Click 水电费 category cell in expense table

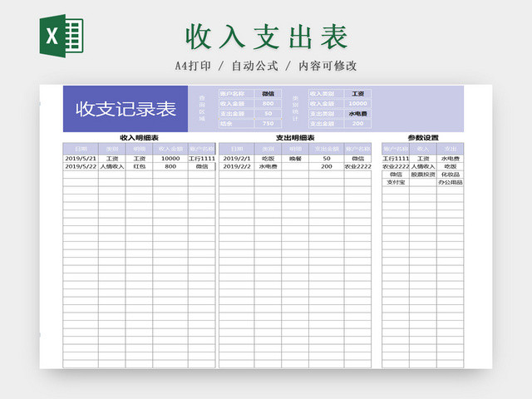[268, 166]
